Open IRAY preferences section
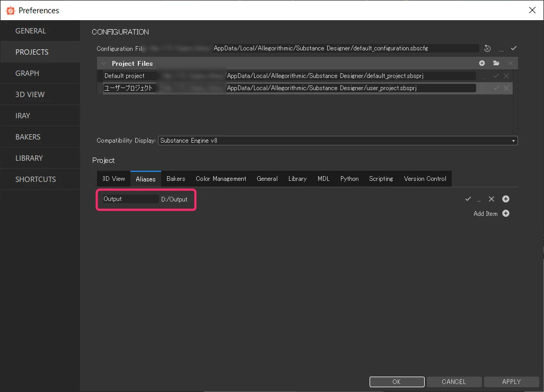This screenshot has width=544, height=392. (x=40, y=116)
